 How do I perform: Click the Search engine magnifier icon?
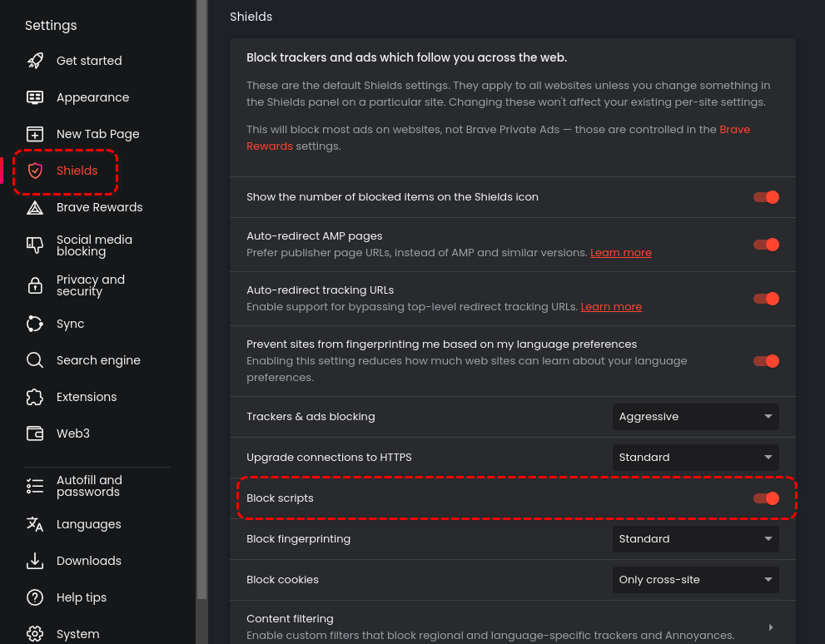[x=35, y=360]
